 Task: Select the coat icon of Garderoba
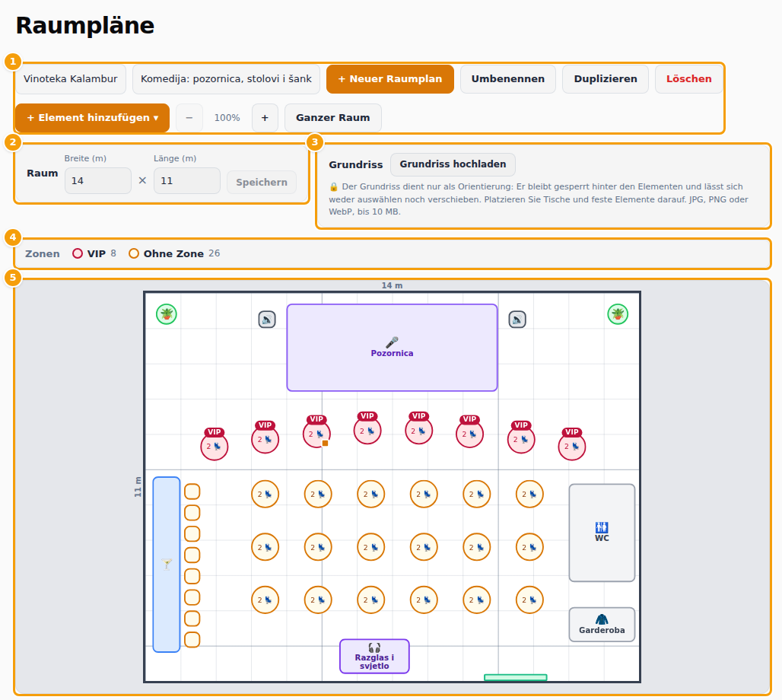602,619
